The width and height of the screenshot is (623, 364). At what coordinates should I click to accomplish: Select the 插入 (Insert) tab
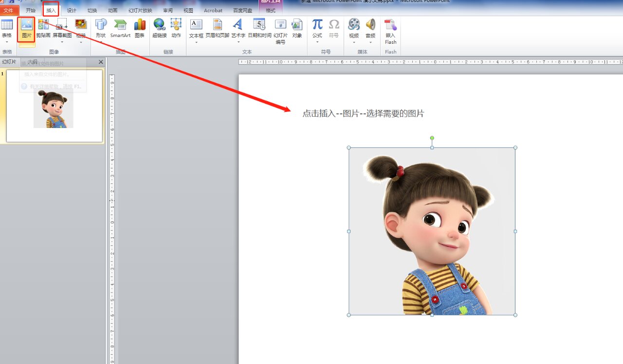pyautogui.click(x=51, y=10)
